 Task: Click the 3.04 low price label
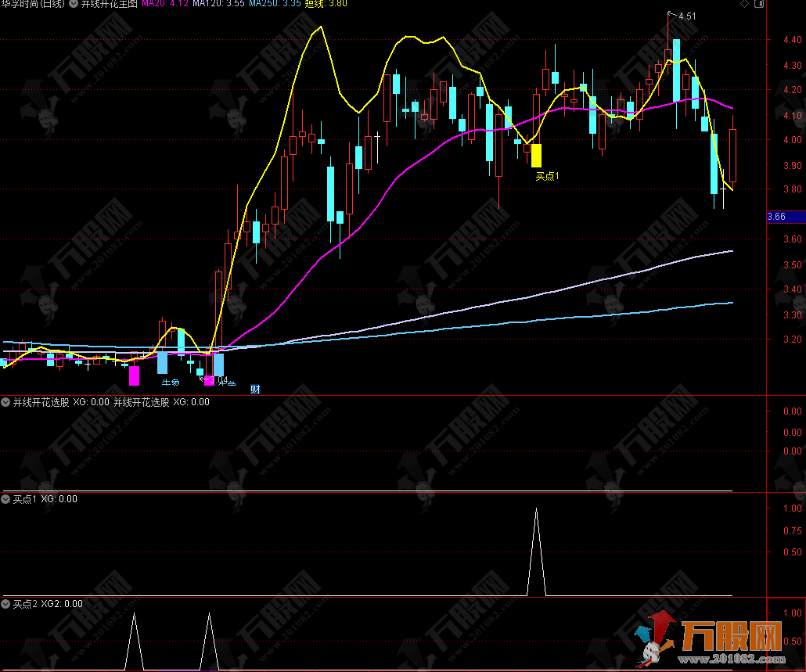[x=218, y=380]
